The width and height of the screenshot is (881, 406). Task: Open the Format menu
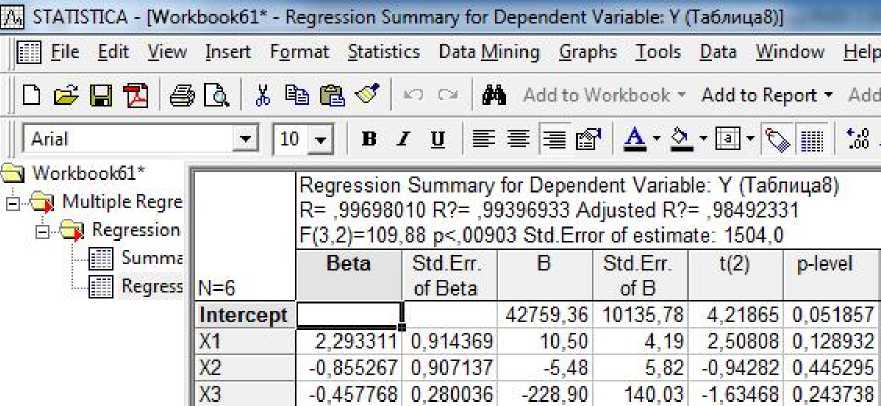pos(299,52)
